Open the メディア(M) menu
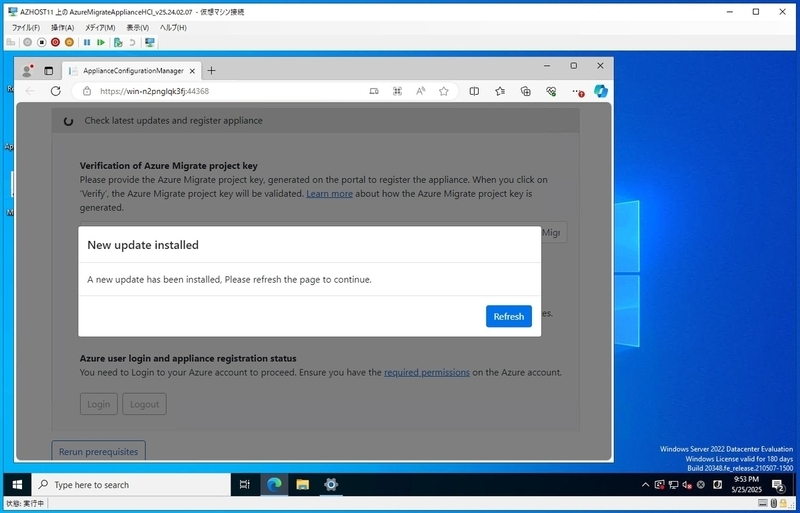 (100, 28)
